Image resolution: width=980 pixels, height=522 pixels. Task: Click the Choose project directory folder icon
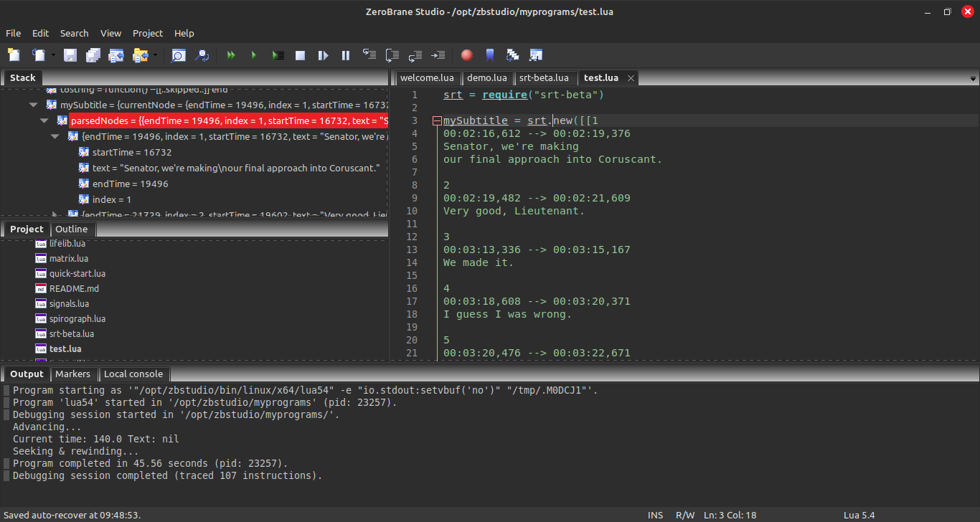(x=139, y=55)
